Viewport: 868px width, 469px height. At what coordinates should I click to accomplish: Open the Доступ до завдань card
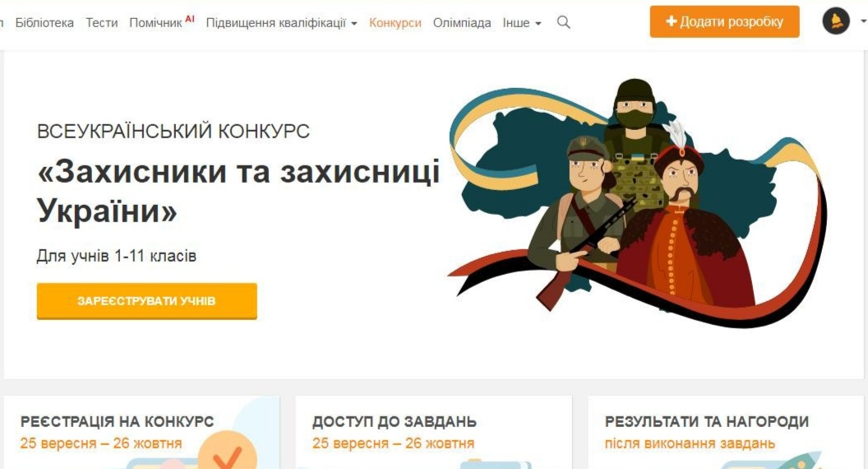point(433,433)
